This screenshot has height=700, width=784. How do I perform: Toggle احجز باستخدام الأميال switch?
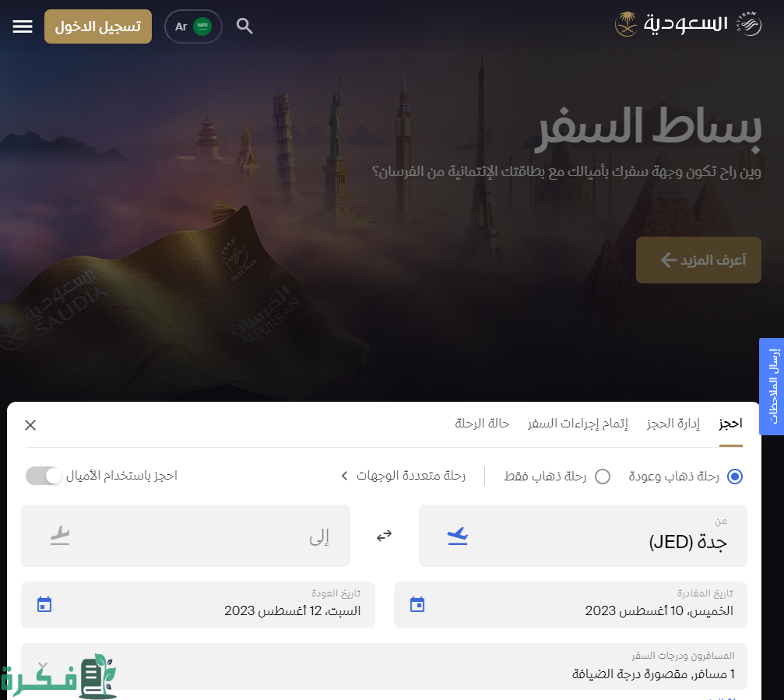(x=44, y=476)
